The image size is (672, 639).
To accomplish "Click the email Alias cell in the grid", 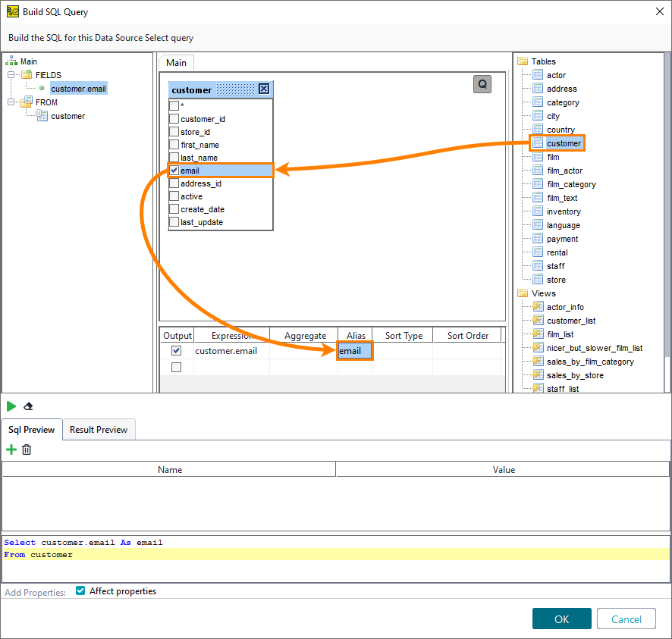I will click(x=354, y=351).
